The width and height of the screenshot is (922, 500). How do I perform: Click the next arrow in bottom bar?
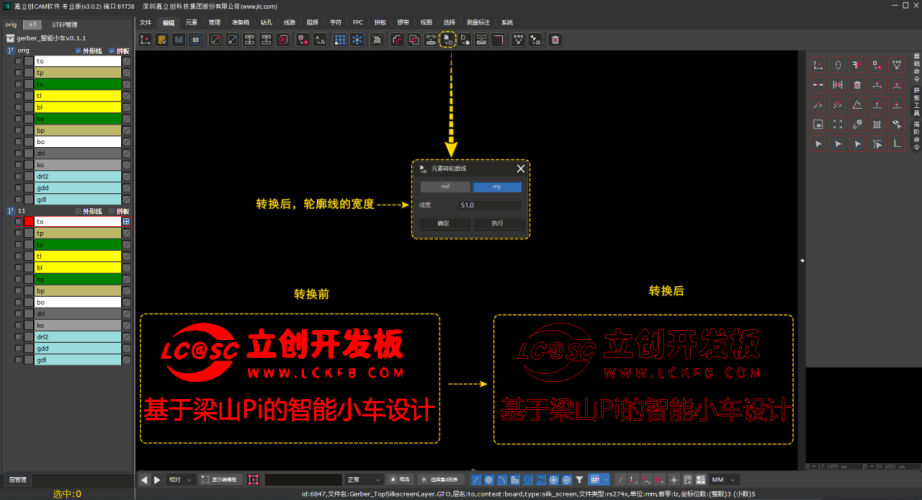pyautogui.click(x=157, y=479)
